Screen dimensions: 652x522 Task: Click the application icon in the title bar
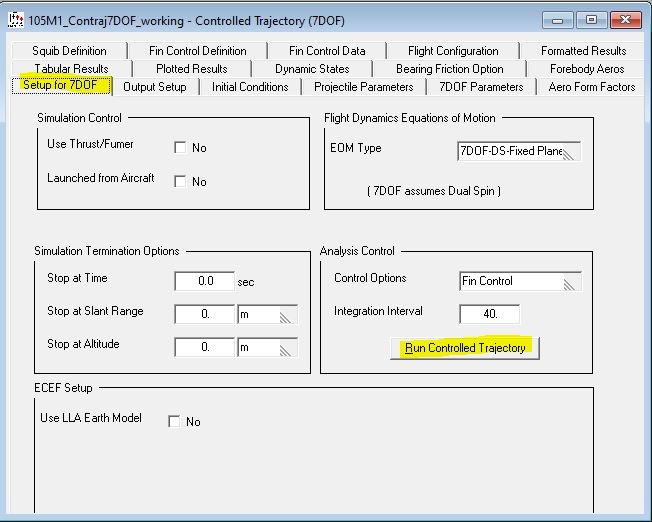(x=15, y=20)
